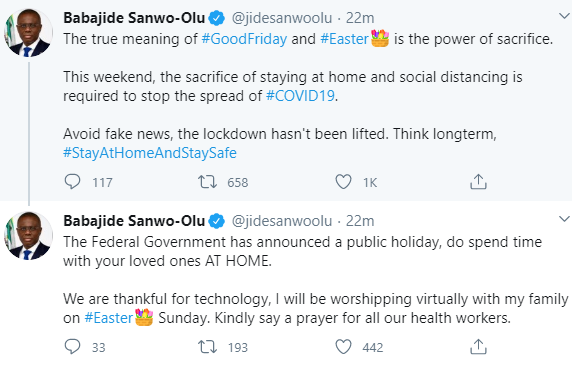
Task: Share the public holiday tweet
Action: tap(478, 347)
